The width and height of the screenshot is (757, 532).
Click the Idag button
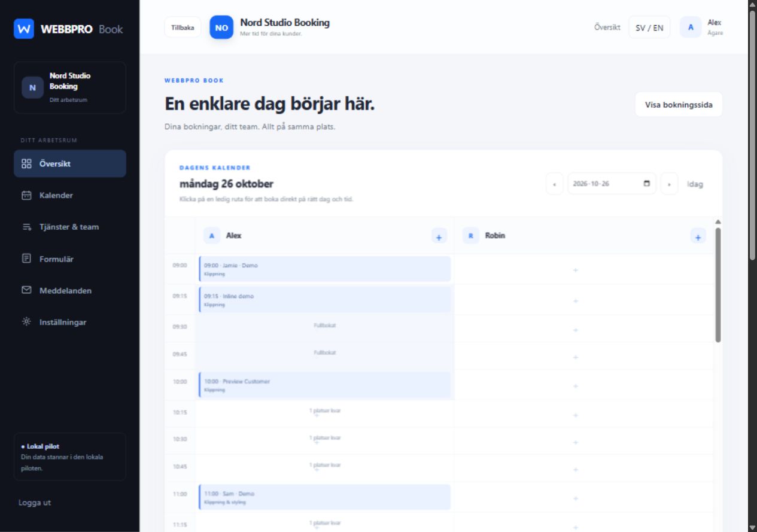click(x=695, y=184)
